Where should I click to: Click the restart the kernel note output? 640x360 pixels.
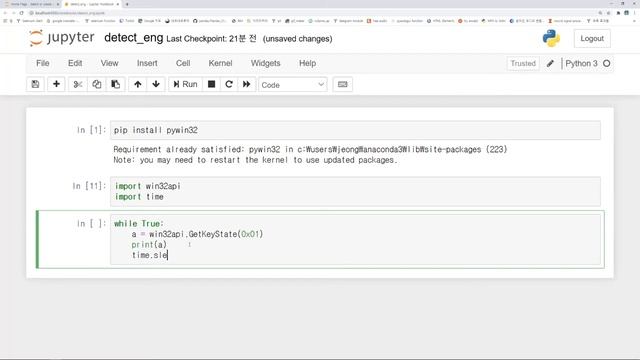click(x=256, y=160)
